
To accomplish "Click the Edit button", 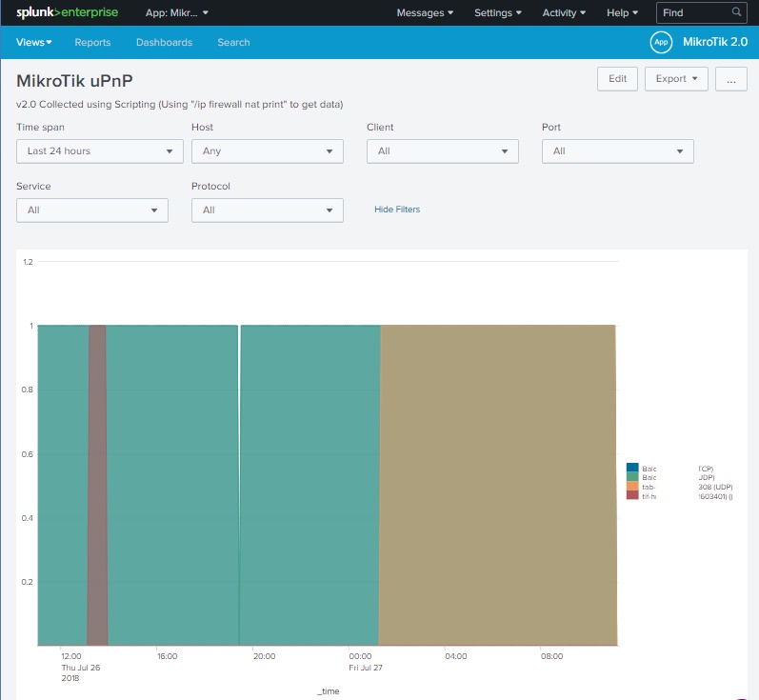I will (x=617, y=79).
